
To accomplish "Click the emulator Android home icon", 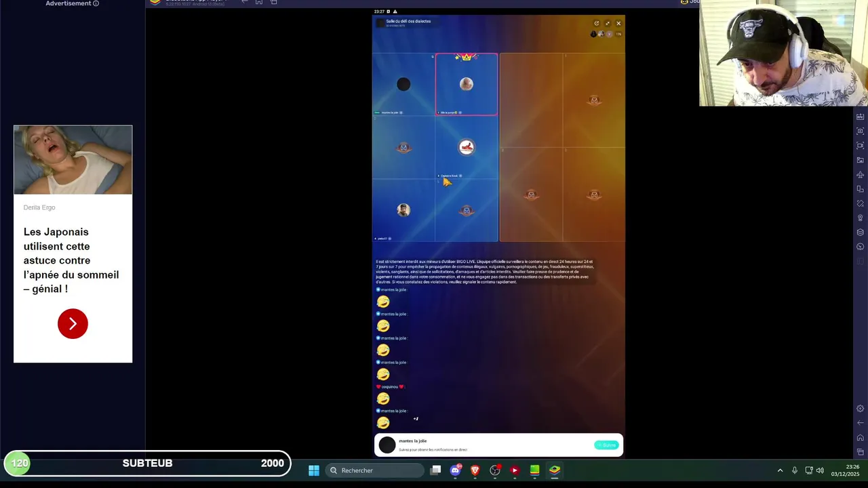I will coord(860,438).
